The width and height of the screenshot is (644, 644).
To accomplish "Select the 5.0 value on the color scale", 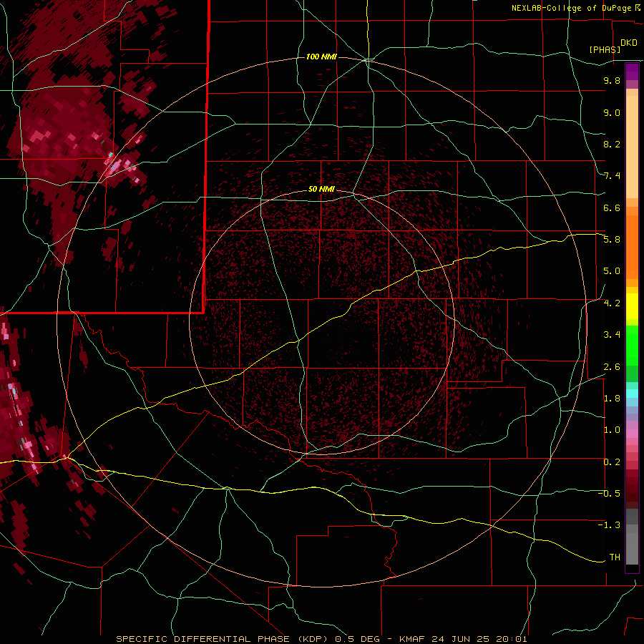I will [x=612, y=271].
